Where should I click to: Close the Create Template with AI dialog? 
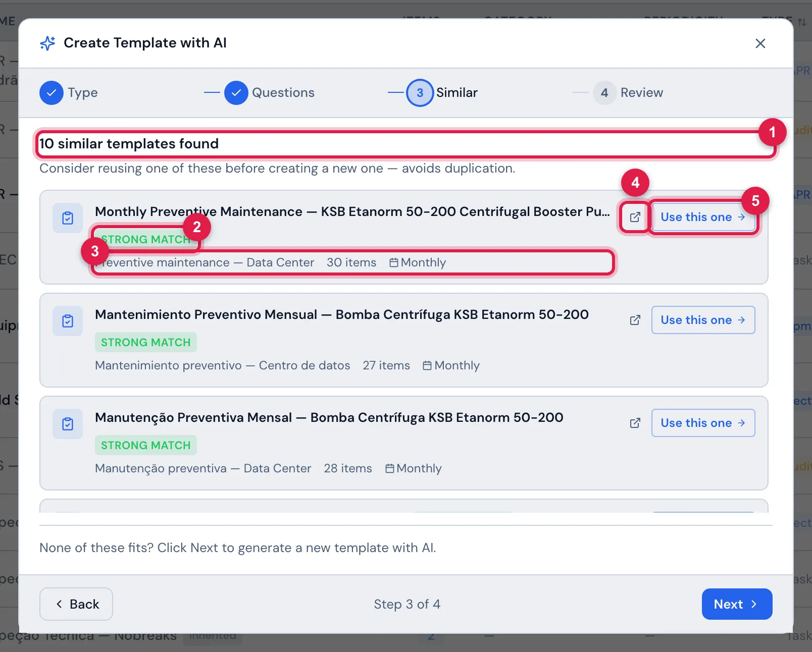(x=760, y=43)
